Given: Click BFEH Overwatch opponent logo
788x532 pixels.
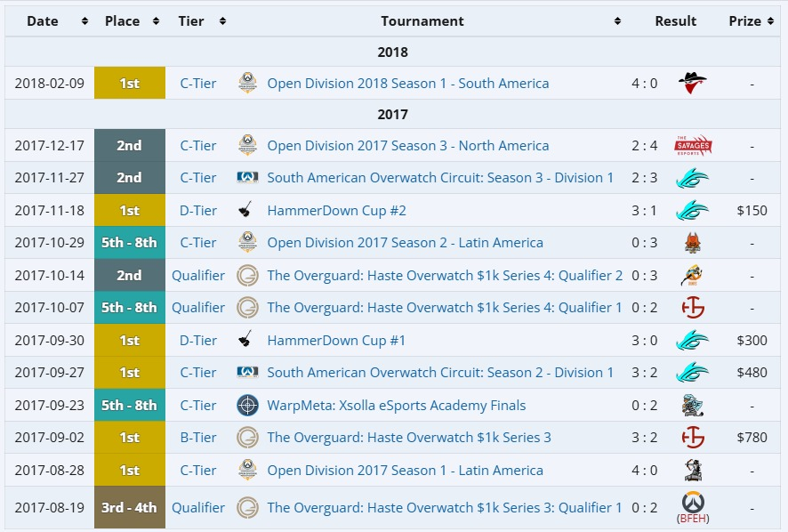Looking at the screenshot, I should coord(693,503).
